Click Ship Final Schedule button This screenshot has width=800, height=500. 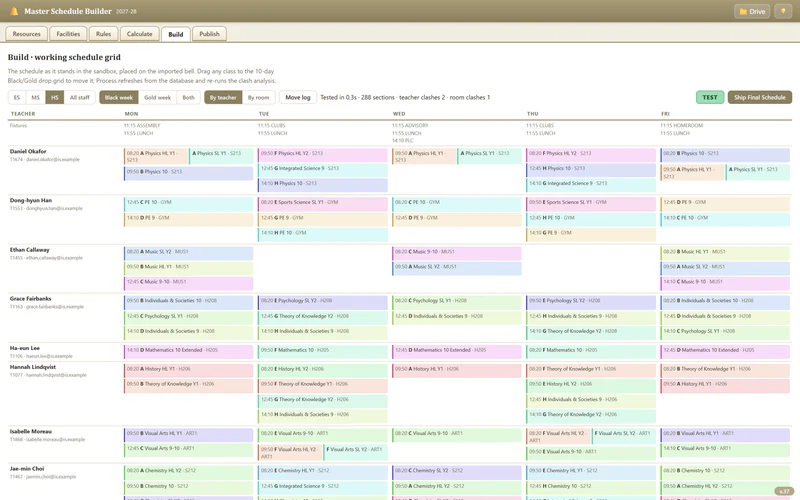[760, 97]
